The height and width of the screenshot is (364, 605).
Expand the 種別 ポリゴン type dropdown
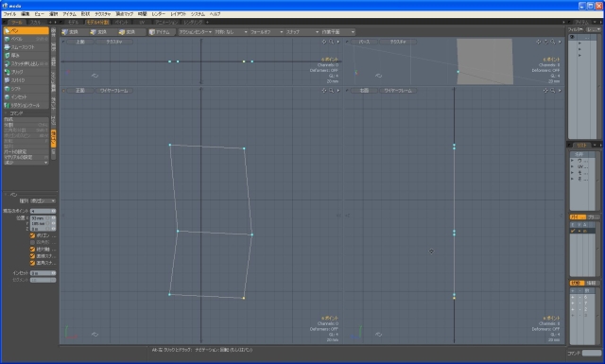coord(43,201)
